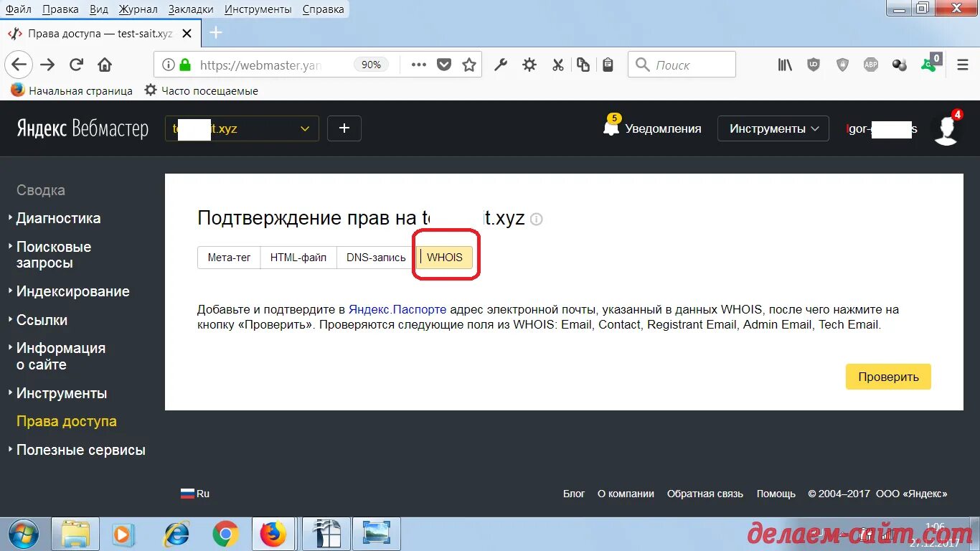Open the Обратная связь footer link
This screenshot has height=551, width=980.
(x=705, y=494)
